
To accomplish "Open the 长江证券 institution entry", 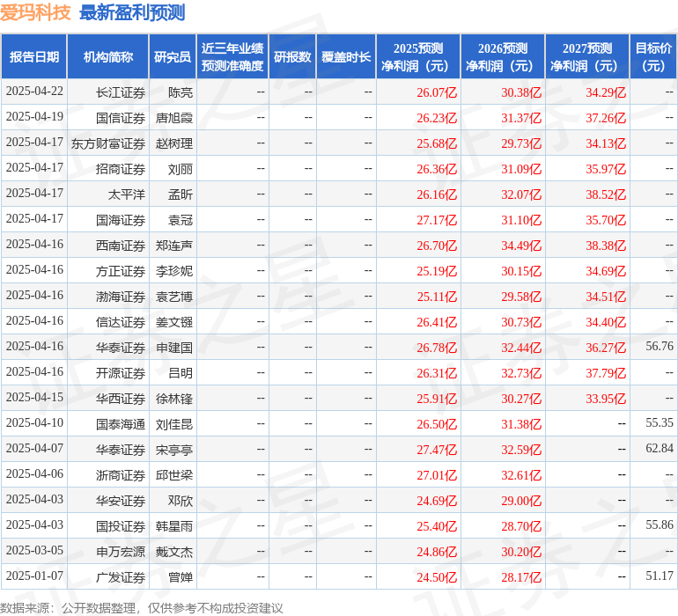I will click(x=121, y=92).
